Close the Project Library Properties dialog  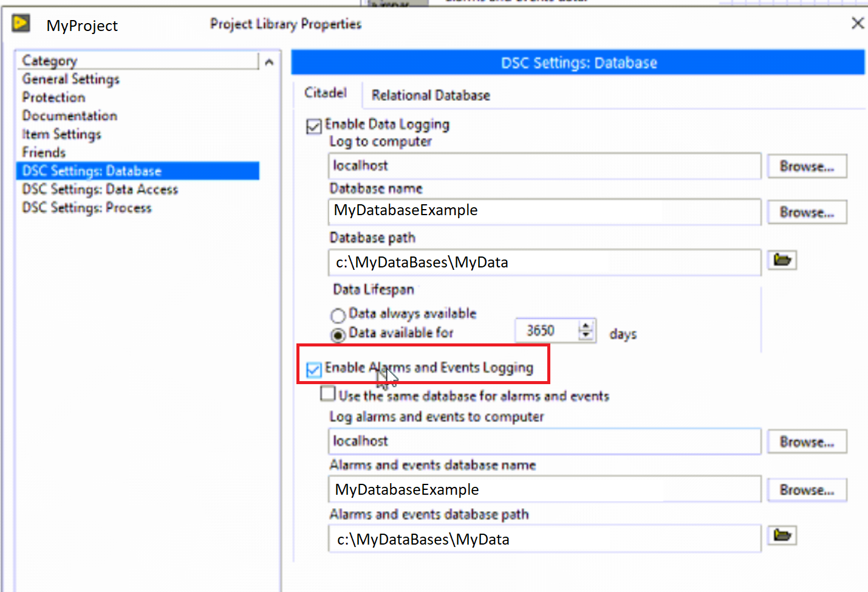(x=857, y=23)
